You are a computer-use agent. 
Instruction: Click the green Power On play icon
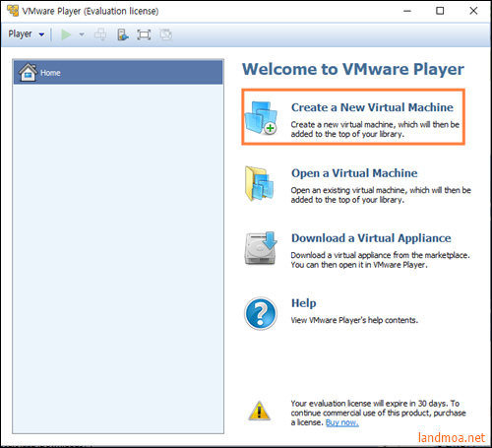[66, 34]
